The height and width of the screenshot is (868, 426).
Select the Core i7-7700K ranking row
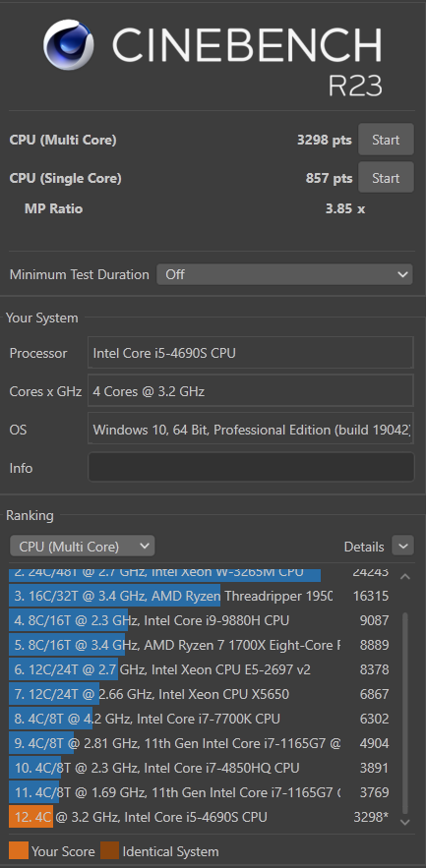pyautogui.click(x=200, y=719)
